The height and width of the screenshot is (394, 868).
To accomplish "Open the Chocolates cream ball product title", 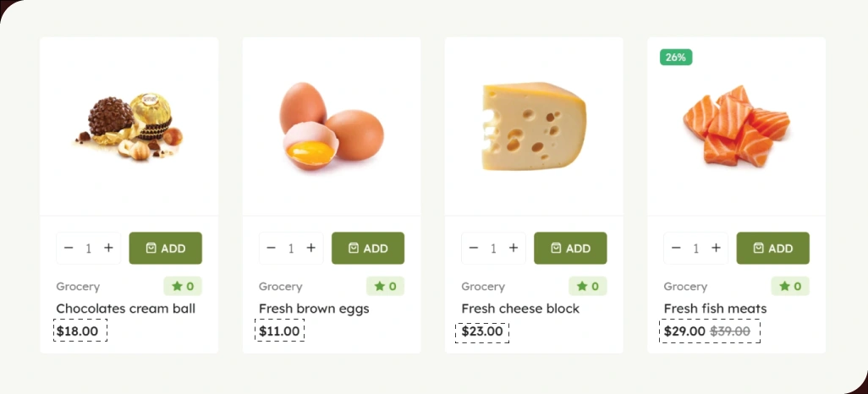I will coord(125,309).
